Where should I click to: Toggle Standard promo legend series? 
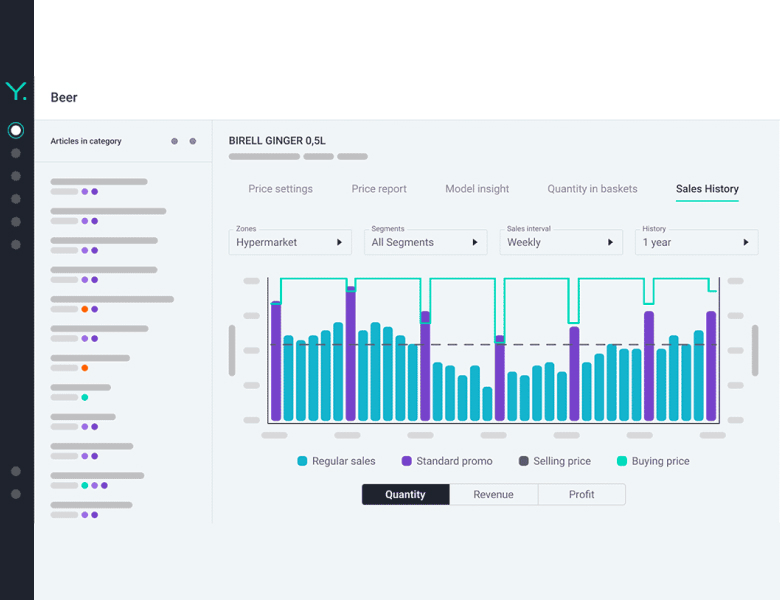point(447,461)
